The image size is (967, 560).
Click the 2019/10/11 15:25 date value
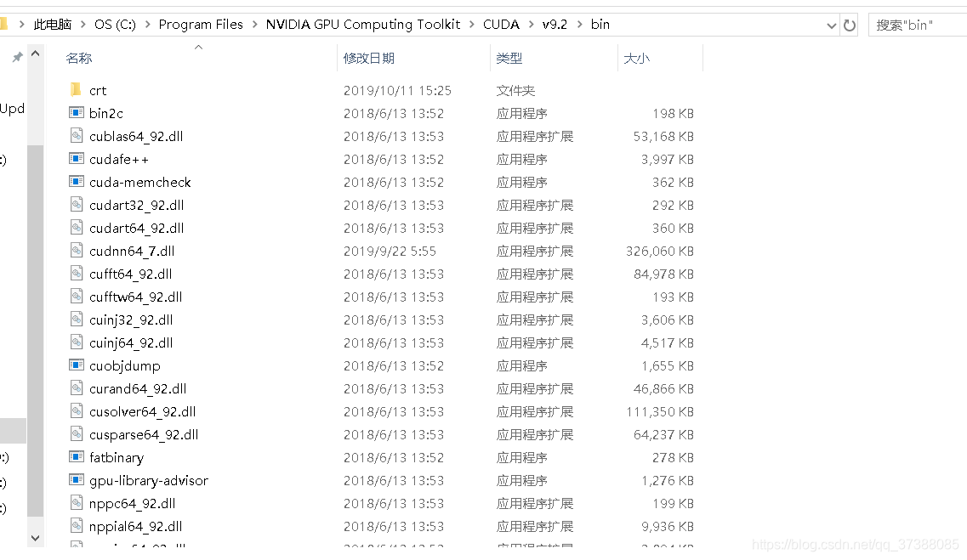397,91
